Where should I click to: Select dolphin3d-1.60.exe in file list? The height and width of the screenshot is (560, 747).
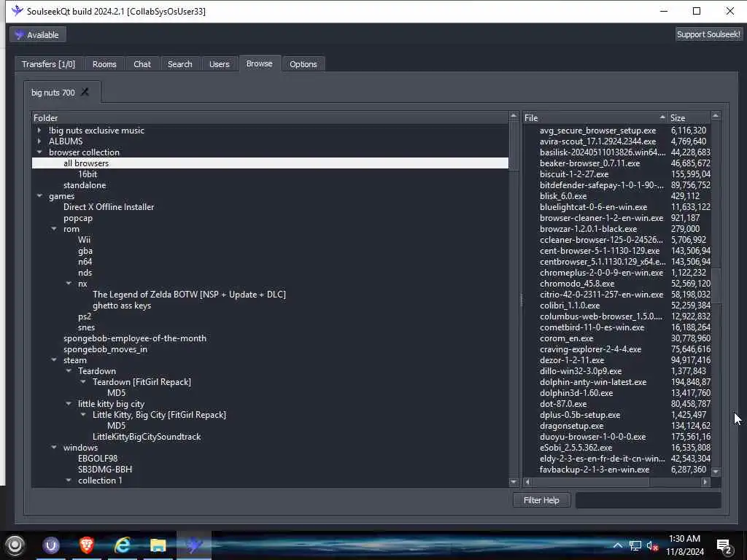tap(576, 393)
